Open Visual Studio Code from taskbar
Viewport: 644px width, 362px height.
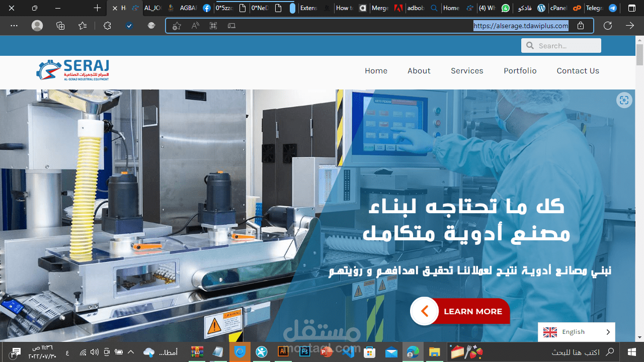348,352
